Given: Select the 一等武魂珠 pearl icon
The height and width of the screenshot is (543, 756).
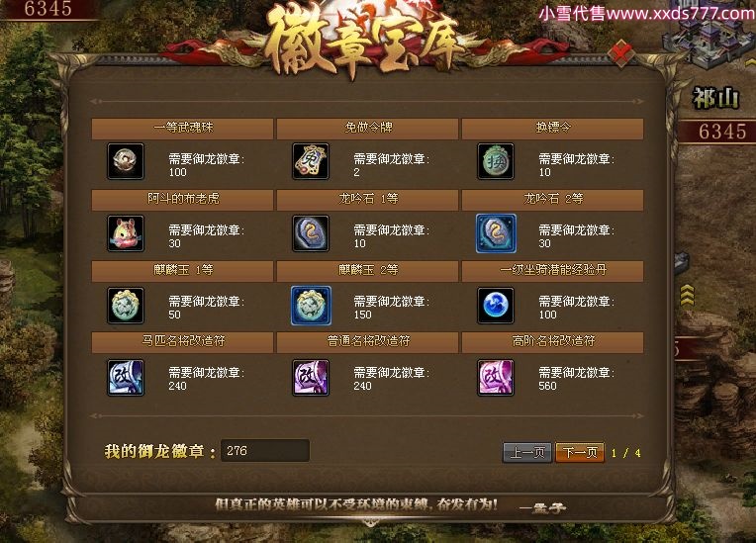Looking at the screenshot, I should pyautogui.click(x=126, y=161).
